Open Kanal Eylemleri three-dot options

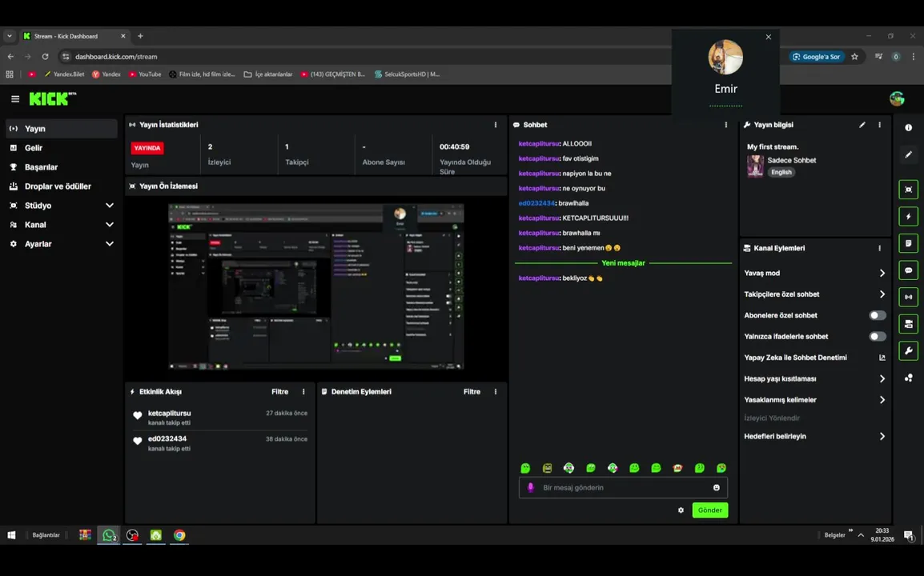880,249
